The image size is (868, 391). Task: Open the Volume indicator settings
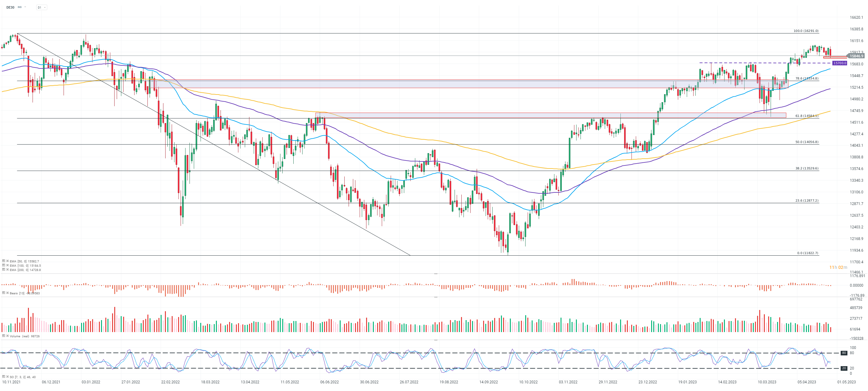3,336
